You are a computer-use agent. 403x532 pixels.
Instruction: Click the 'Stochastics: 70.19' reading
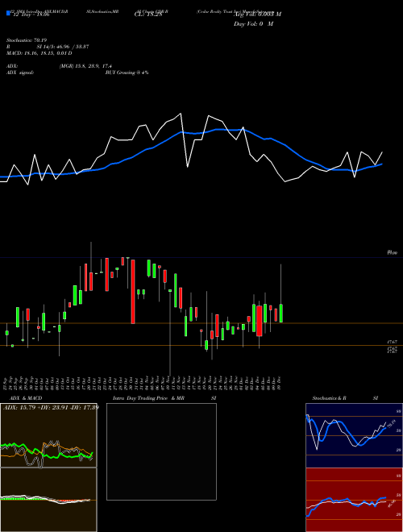(x=25, y=40)
